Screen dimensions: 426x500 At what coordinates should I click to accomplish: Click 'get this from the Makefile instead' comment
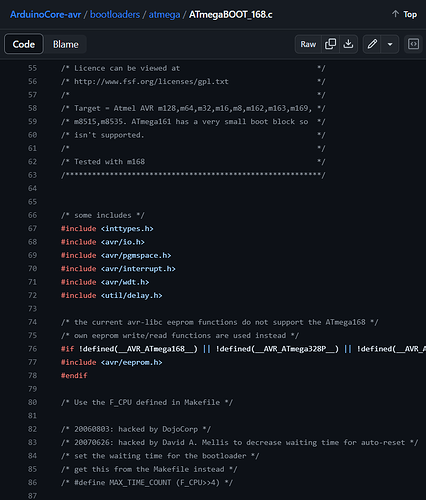pos(149,469)
